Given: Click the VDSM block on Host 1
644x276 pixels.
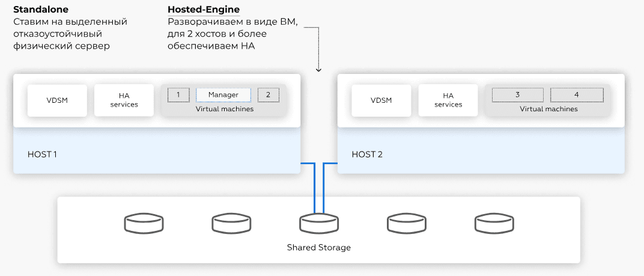Looking at the screenshot, I should tap(57, 100).
